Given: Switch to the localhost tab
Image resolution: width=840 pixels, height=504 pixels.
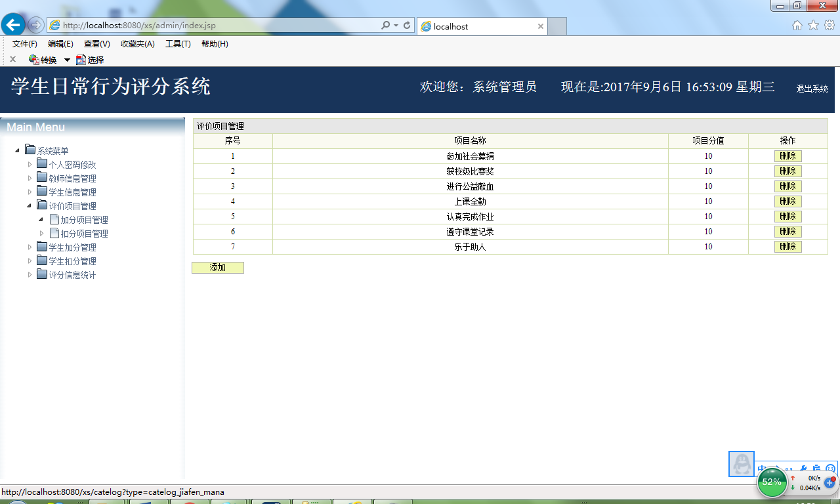Looking at the screenshot, I should [x=482, y=26].
